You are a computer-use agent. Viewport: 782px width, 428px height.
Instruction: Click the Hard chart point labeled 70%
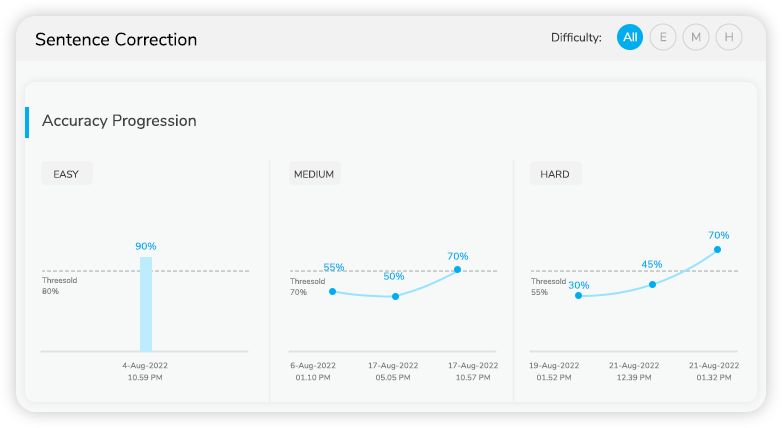(717, 249)
